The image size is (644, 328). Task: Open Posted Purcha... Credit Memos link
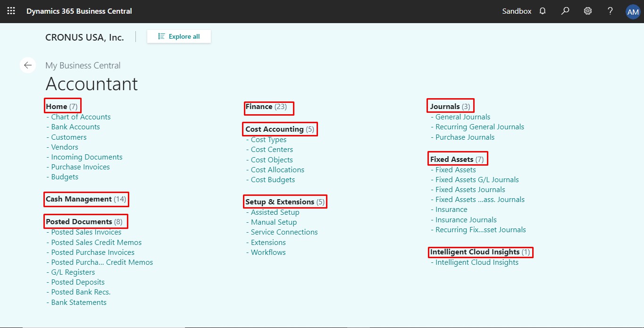click(102, 262)
